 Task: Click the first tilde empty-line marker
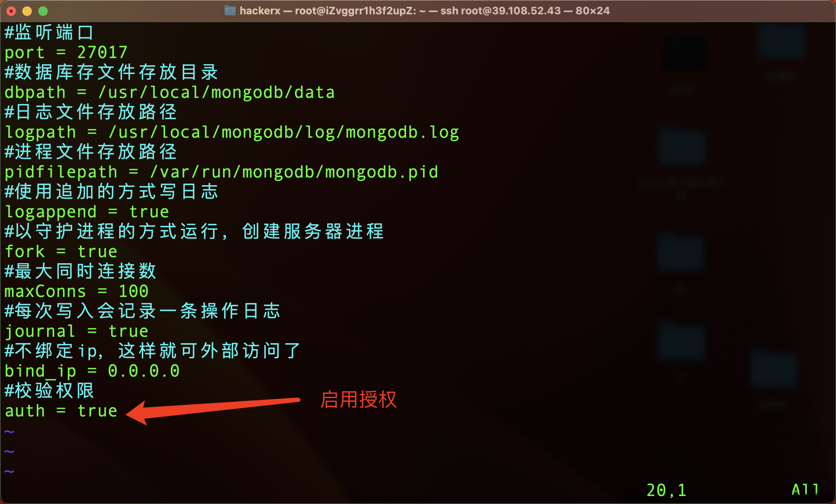(x=10, y=431)
